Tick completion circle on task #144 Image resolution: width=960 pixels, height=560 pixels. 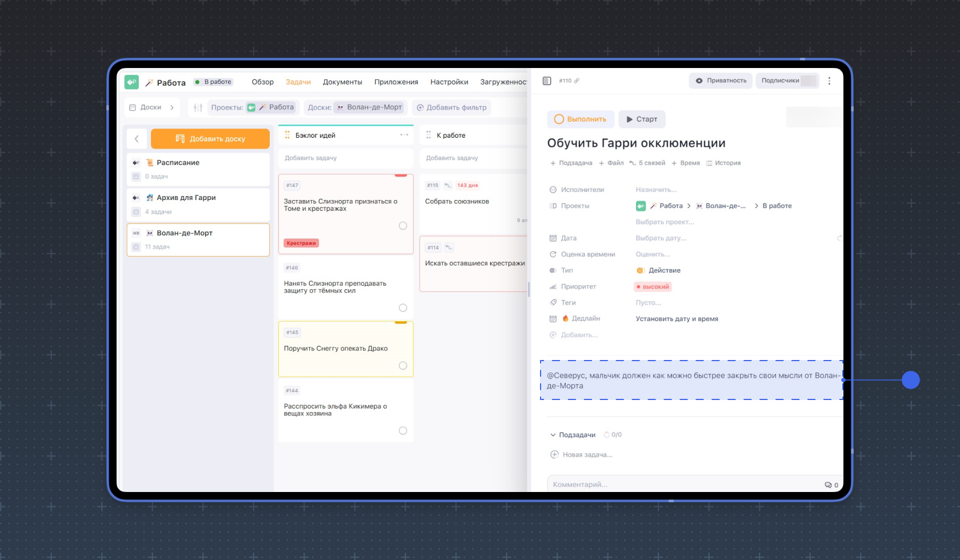tap(403, 431)
